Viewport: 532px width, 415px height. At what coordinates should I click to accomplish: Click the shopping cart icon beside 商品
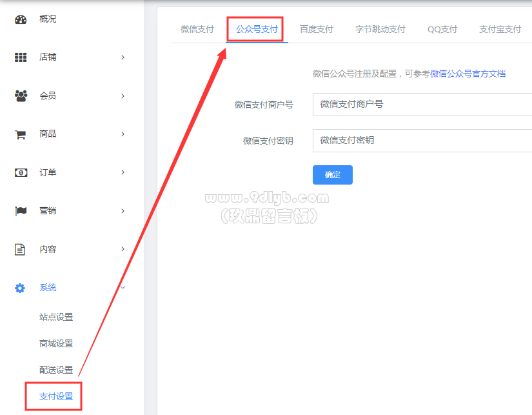click(x=21, y=134)
